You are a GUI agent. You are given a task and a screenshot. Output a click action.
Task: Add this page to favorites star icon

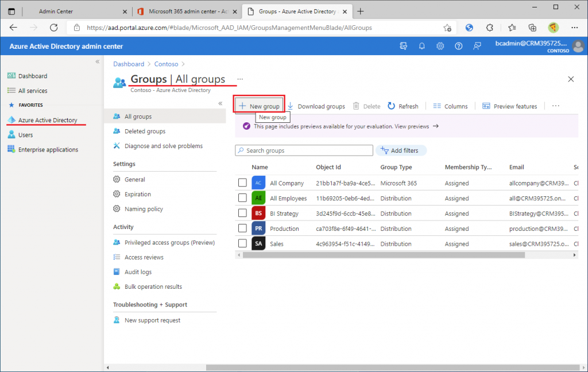(x=447, y=28)
